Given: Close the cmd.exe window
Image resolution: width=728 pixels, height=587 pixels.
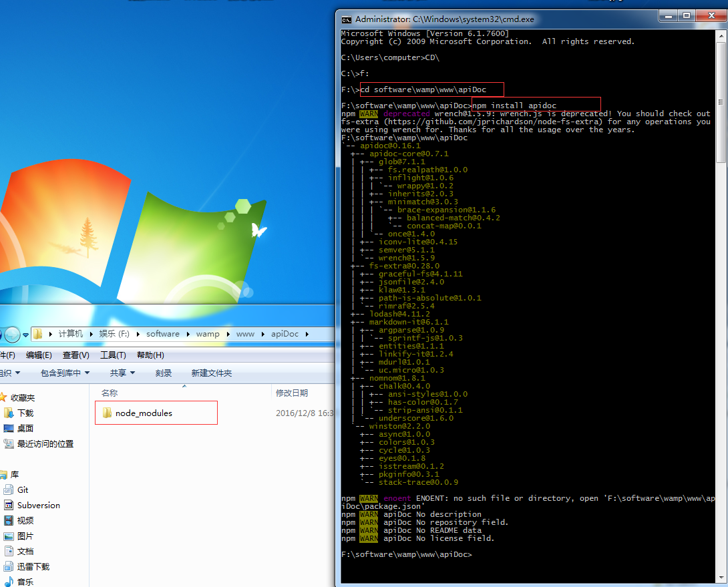Looking at the screenshot, I should [x=711, y=16].
